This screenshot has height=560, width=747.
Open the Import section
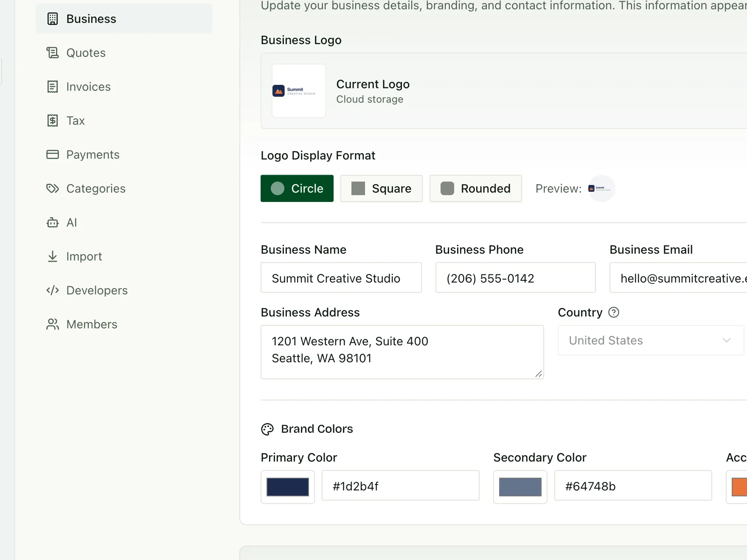coord(124,256)
